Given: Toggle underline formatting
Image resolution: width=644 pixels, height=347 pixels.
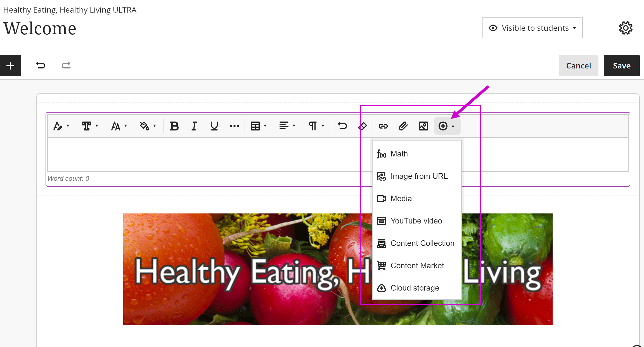Looking at the screenshot, I should (x=214, y=126).
